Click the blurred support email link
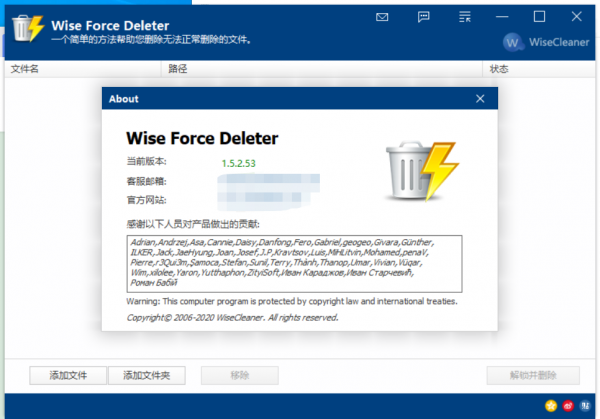 (x=260, y=181)
